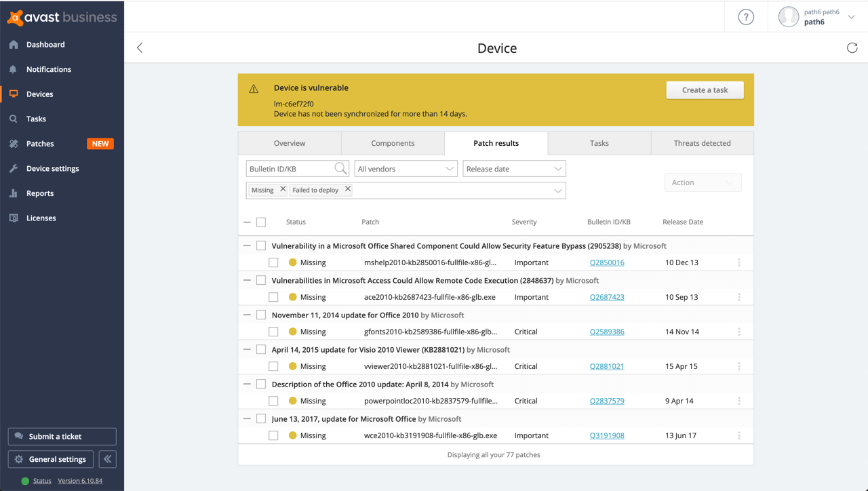
Task: Open the All vendors dropdown
Action: [406, 169]
